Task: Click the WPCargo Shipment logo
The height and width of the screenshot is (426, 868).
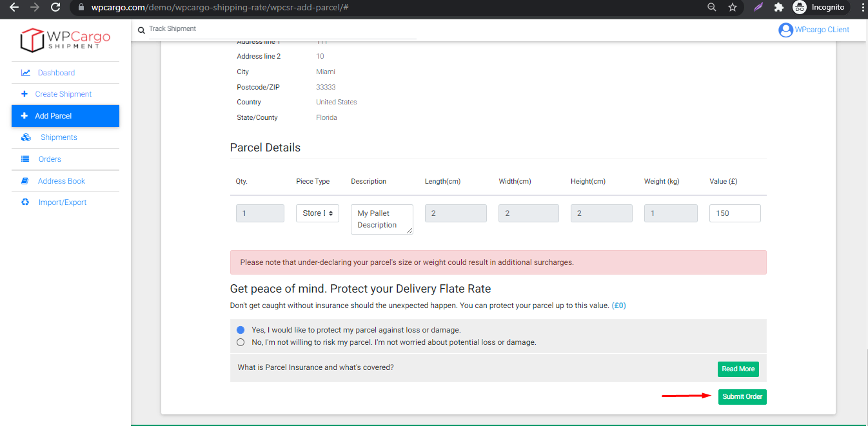Action: click(65, 40)
